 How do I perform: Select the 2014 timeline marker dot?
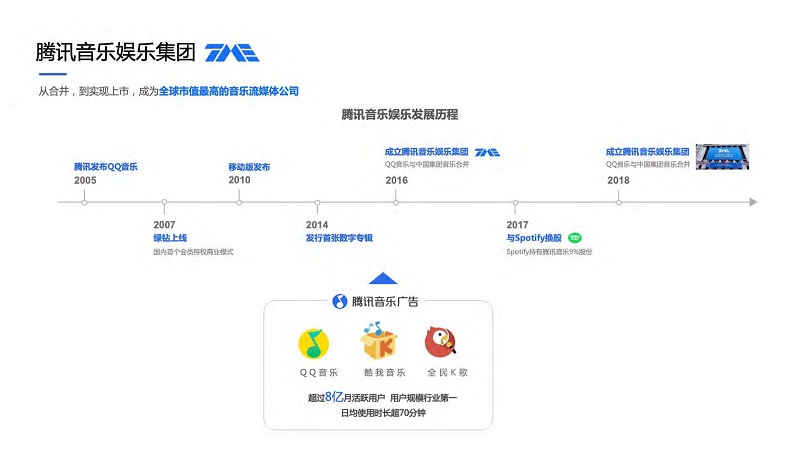[x=317, y=202]
